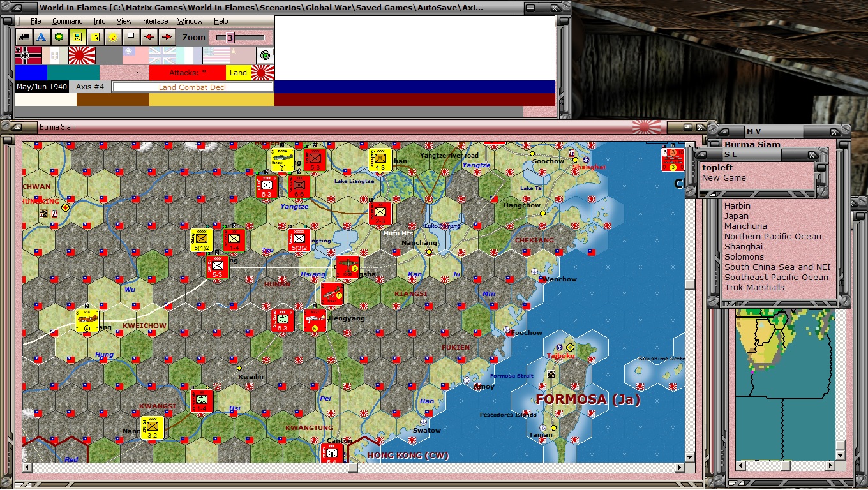Select the Union Jack flag in the flags row
Image resolution: width=868 pixels, height=490 pixels.
pos(162,56)
